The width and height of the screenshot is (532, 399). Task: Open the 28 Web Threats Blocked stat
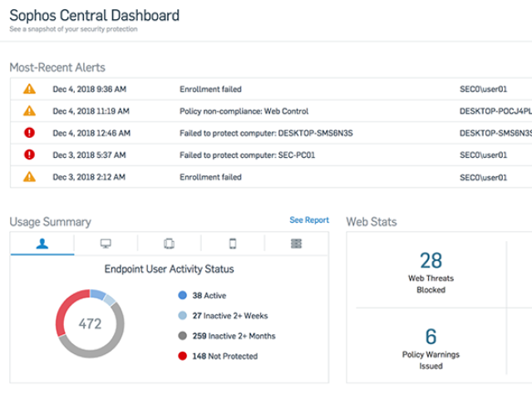coord(431,273)
